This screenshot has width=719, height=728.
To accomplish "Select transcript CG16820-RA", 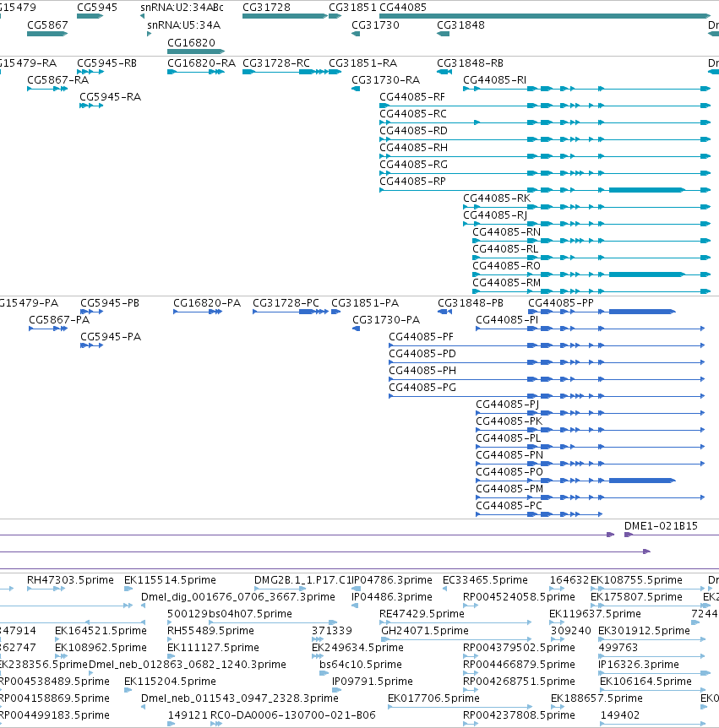I will (196, 72).
